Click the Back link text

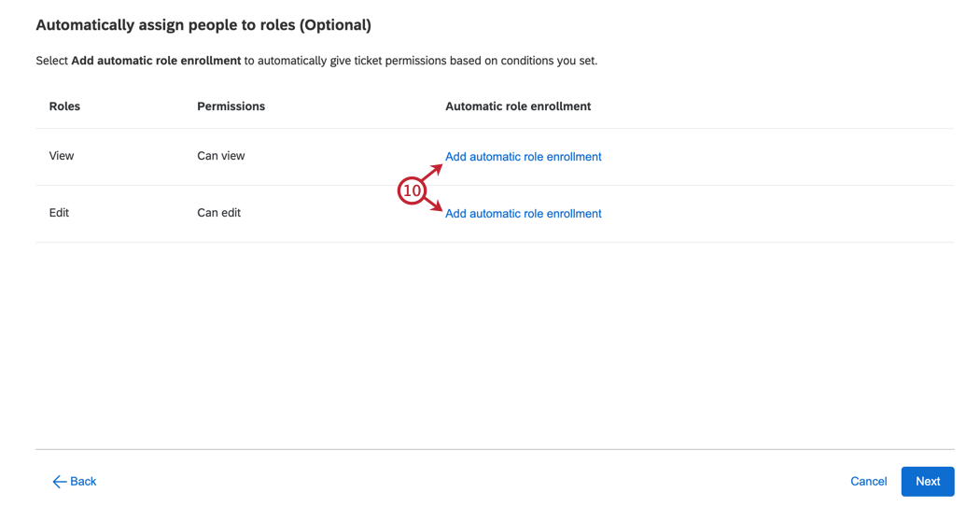click(83, 482)
